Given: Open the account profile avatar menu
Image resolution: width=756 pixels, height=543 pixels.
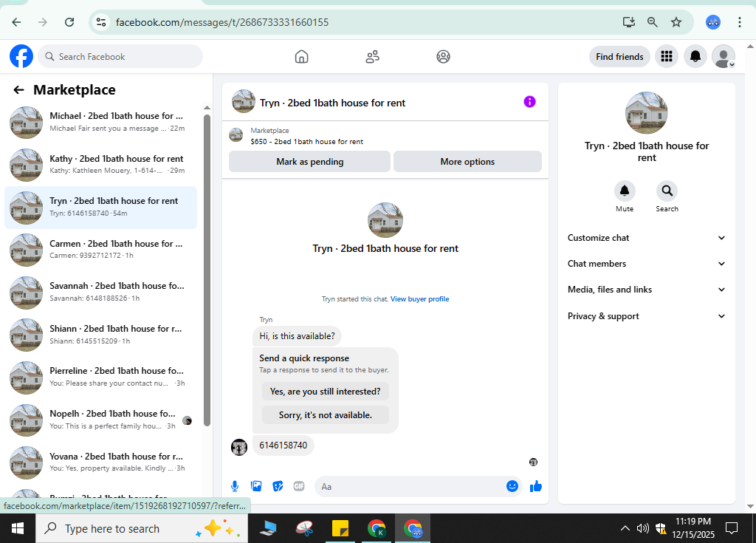Looking at the screenshot, I should point(724,56).
